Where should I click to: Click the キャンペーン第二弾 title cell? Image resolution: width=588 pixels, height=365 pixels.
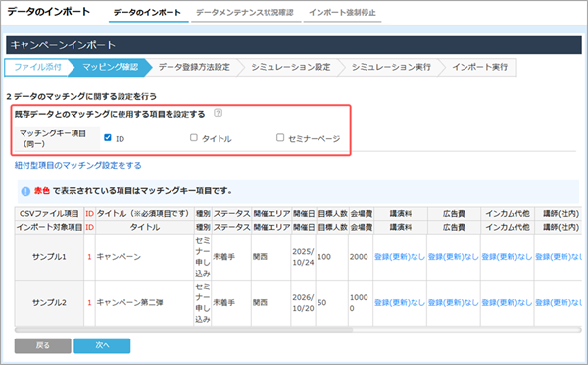tap(144, 302)
